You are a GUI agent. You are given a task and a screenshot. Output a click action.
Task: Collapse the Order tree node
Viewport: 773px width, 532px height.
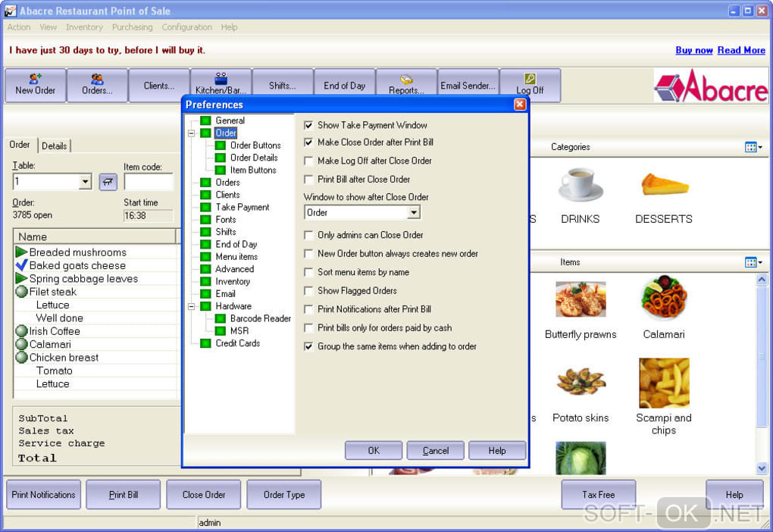pos(191,133)
